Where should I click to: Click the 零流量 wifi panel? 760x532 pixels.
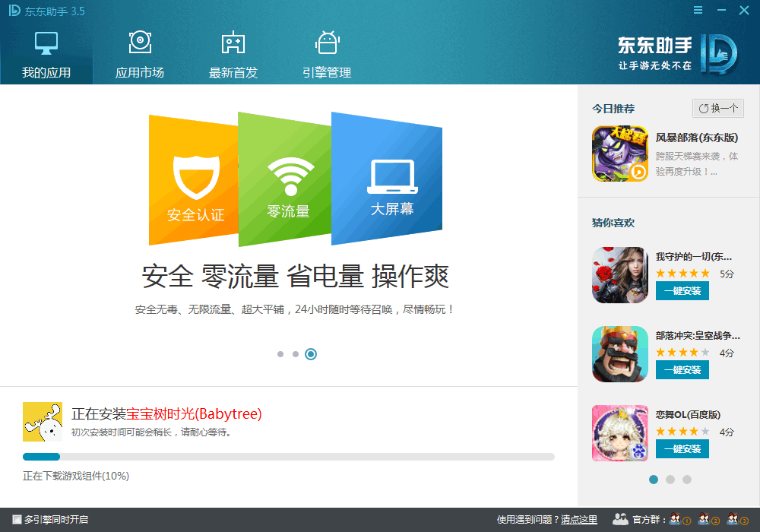(x=285, y=179)
